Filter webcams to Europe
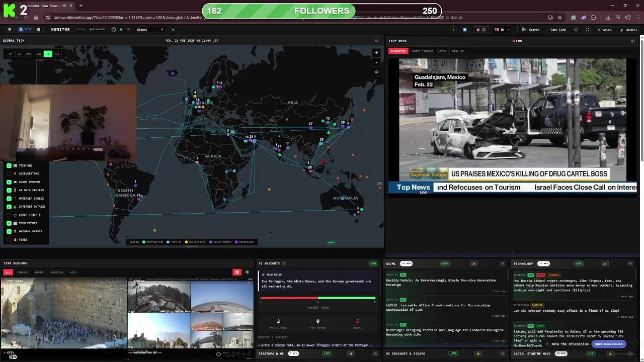The image size is (644, 362). (x=39, y=273)
